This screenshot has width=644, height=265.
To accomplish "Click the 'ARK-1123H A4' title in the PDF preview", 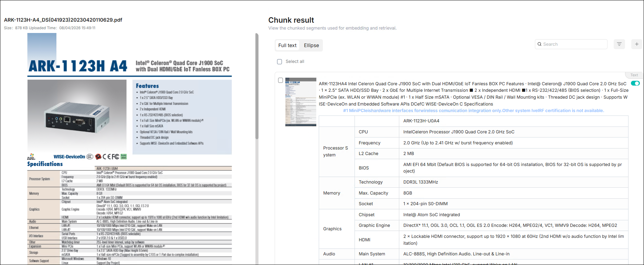I will pos(78,66).
